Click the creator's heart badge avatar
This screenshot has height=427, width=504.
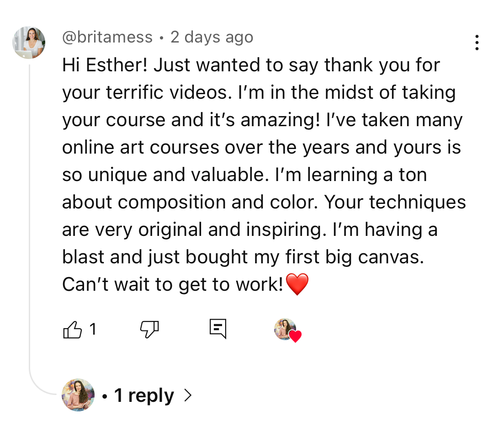[285, 329]
